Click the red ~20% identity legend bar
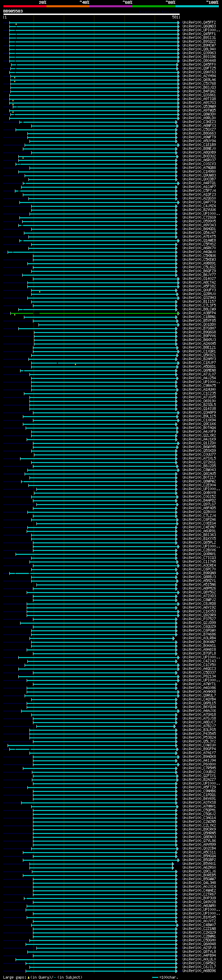The width and height of the screenshot is (222, 980). point(25,6)
